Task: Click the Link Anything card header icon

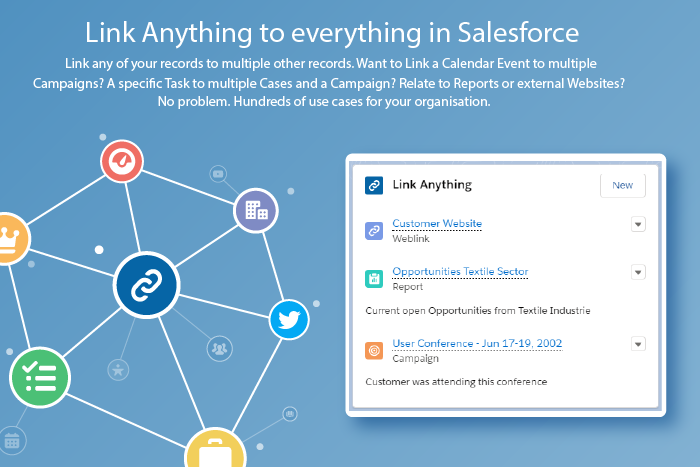Action: coord(374,185)
